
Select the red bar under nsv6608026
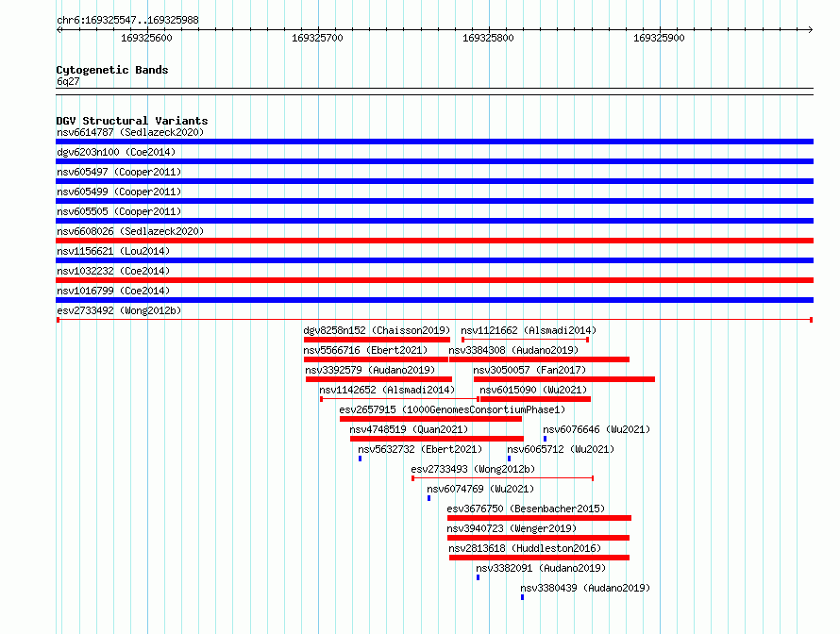pos(434,241)
